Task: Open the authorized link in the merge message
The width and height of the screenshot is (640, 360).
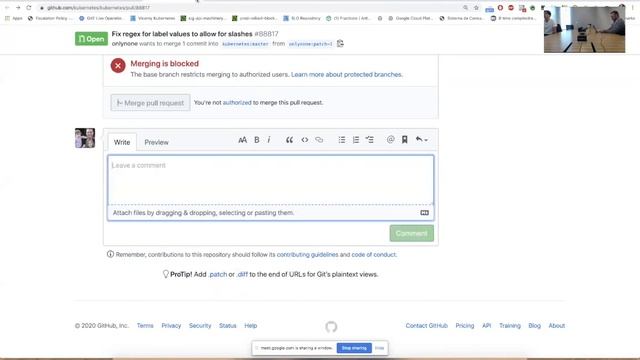Action: tap(237, 103)
